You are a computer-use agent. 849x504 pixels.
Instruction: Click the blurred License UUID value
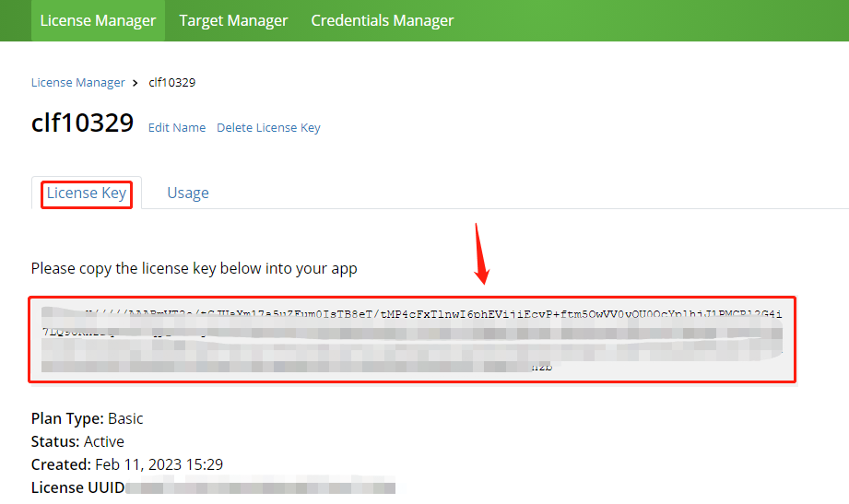click(x=258, y=487)
